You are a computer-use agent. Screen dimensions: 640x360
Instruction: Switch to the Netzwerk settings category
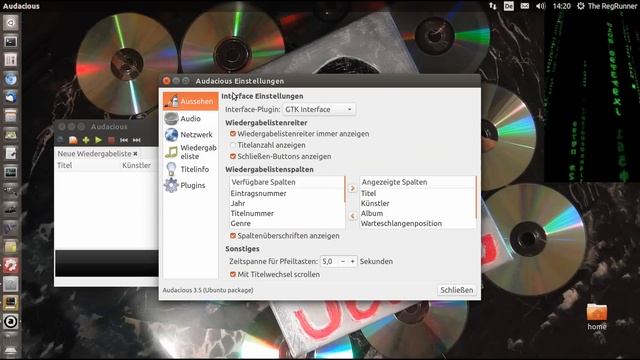click(191, 134)
